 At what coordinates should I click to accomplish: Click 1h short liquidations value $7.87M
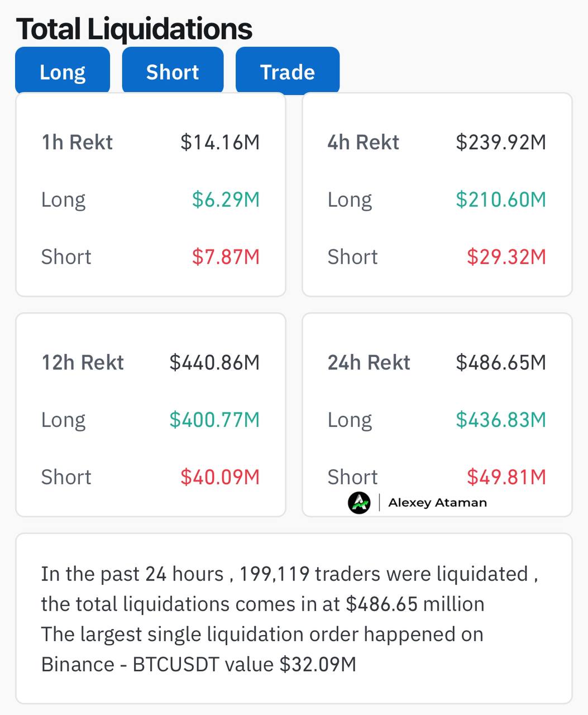226,257
